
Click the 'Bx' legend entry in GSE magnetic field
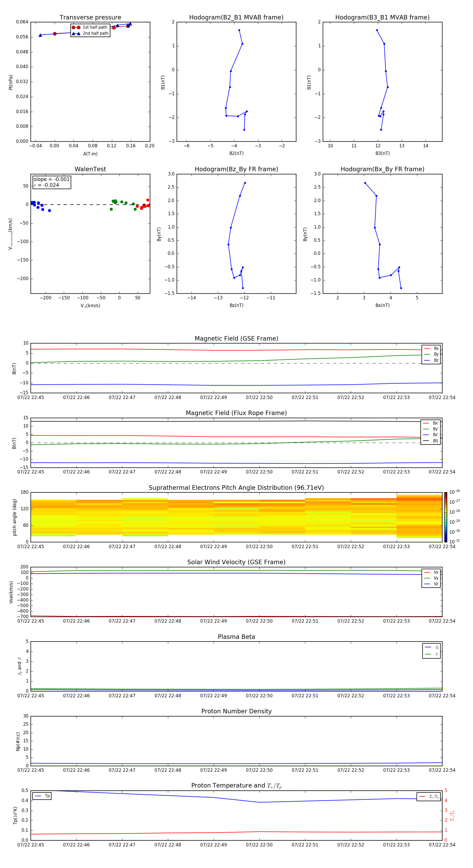click(431, 349)
